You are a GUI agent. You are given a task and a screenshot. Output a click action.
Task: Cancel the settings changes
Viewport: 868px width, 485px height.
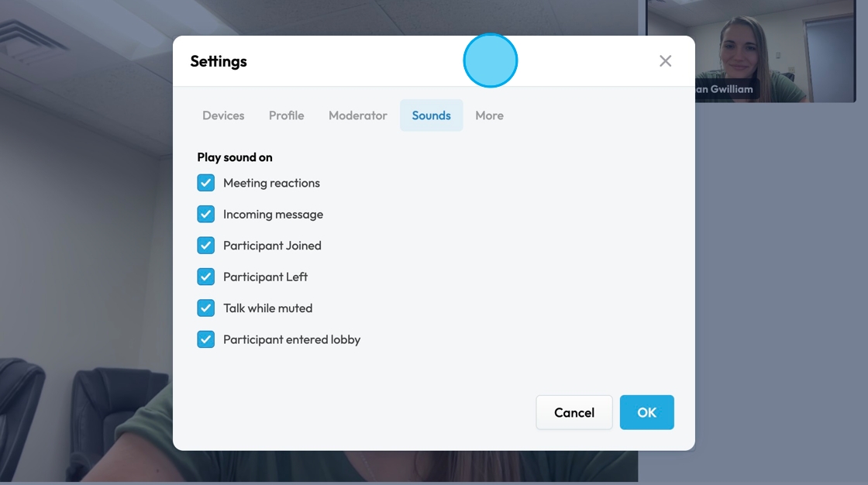click(x=574, y=412)
